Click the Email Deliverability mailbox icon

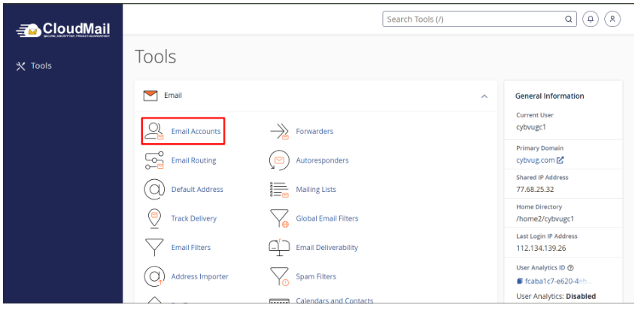[279, 247]
